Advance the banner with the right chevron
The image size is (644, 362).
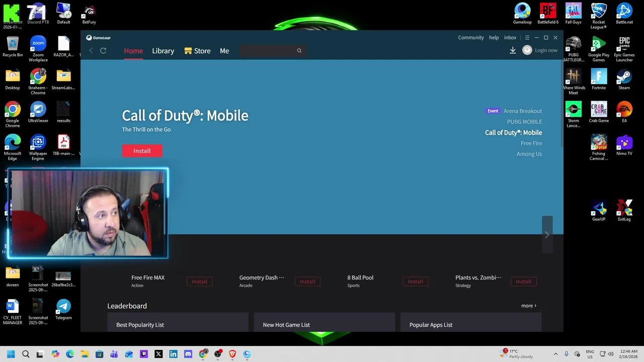547,235
